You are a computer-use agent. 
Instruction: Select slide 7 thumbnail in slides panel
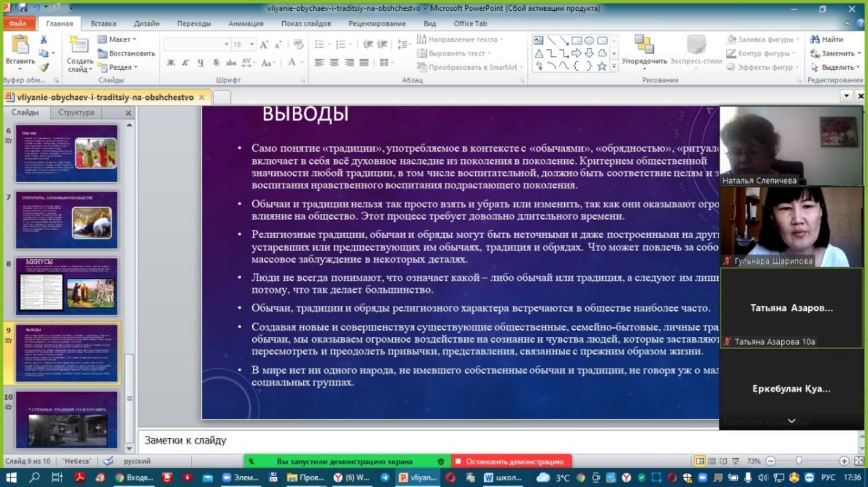point(67,220)
